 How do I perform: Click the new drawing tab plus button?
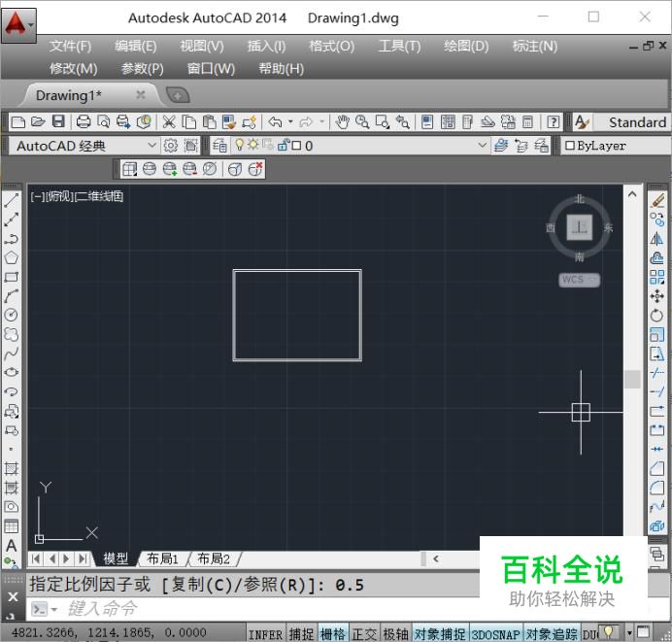[178, 95]
